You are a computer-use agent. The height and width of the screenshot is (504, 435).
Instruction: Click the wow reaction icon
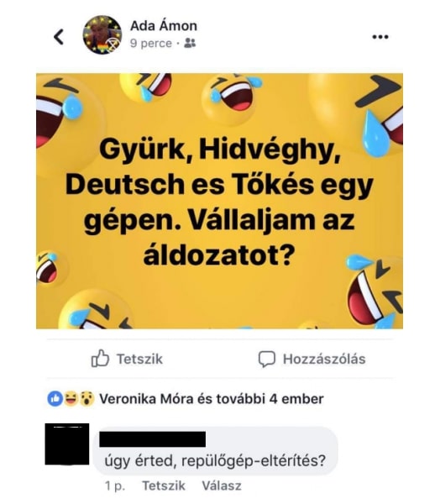86,399
